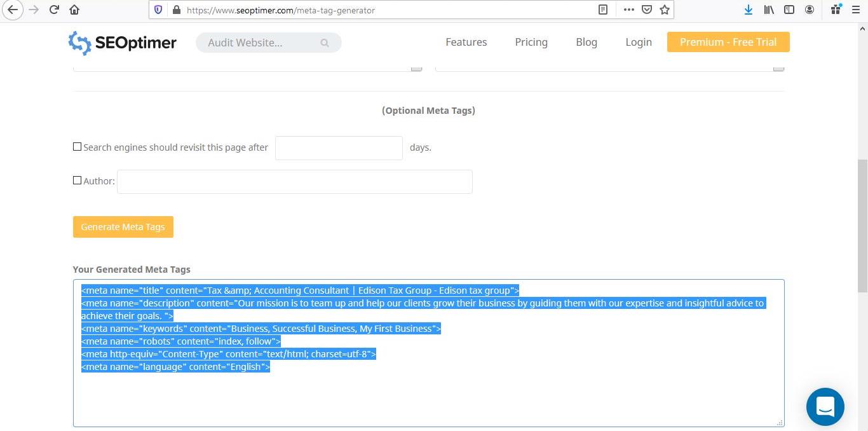Toggle reader view icon in address bar
This screenshot has height=431, width=868.
pos(603,10)
